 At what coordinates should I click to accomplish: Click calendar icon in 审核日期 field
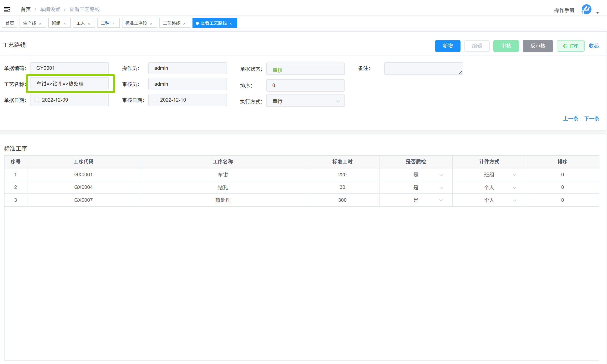click(155, 100)
